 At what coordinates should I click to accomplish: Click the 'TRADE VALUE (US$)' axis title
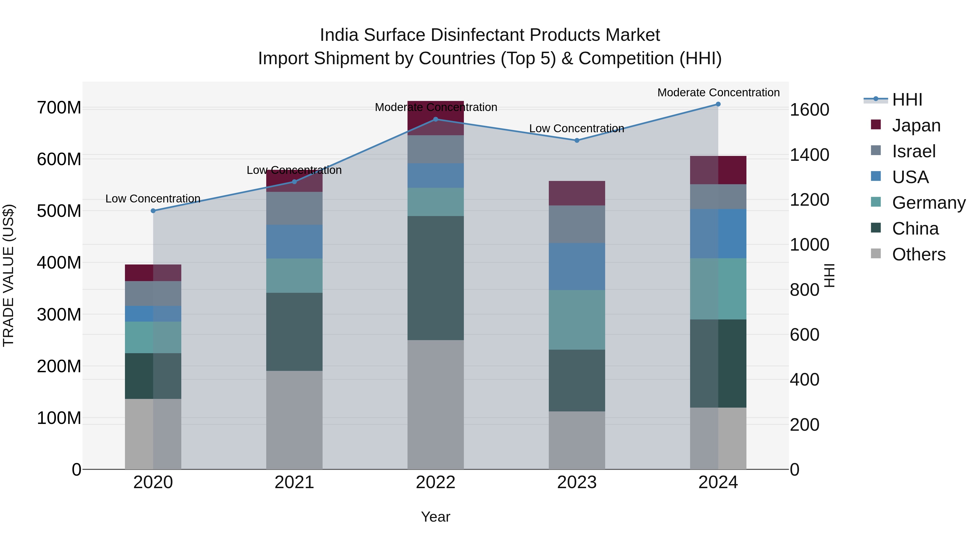8,275
